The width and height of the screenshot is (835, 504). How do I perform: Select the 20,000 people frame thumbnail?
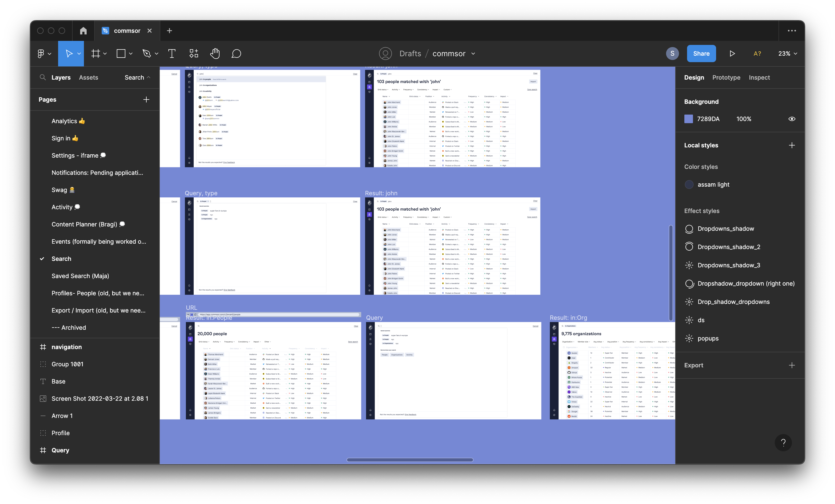pos(273,371)
